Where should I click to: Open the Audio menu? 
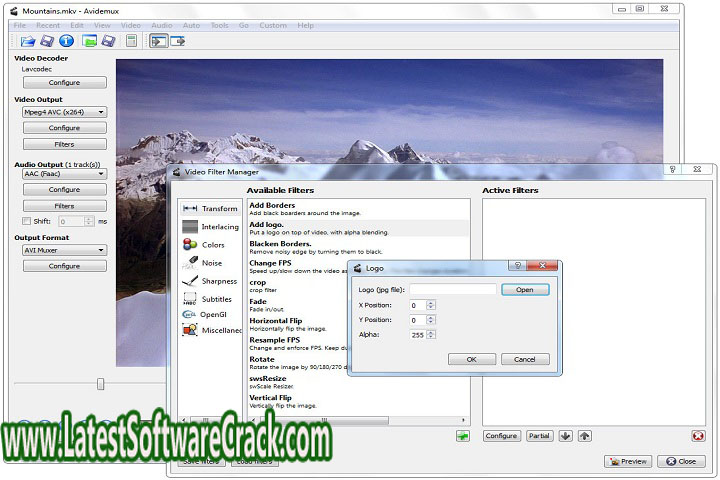point(162,25)
